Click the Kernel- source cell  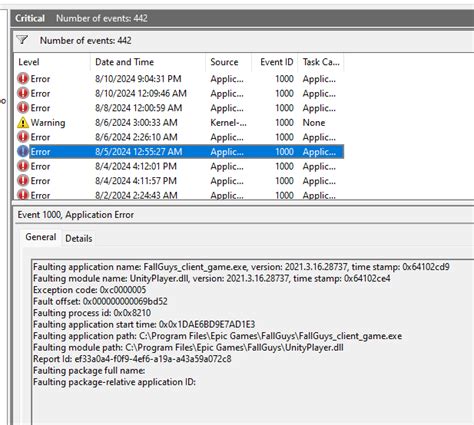coord(228,123)
